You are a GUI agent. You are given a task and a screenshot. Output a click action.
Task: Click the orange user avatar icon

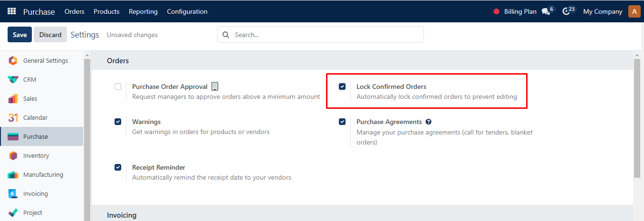coord(634,11)
